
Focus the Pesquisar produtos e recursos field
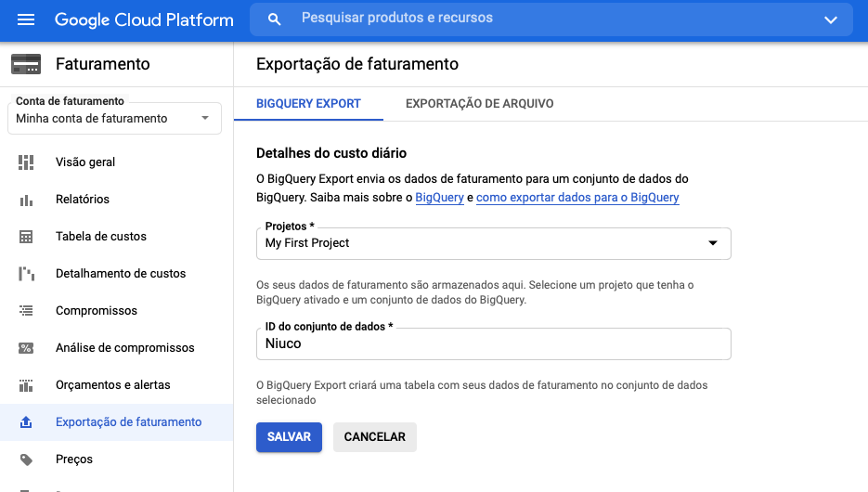click(x=551, y=19)
